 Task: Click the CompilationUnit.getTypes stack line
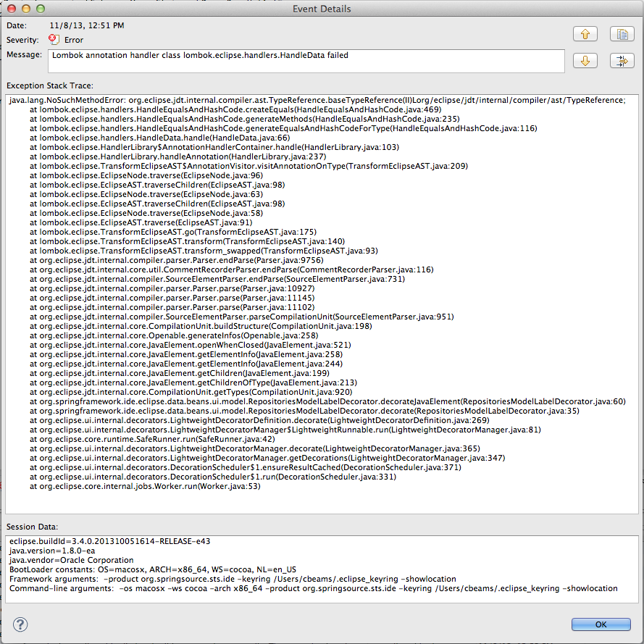(x=191, y=392)
